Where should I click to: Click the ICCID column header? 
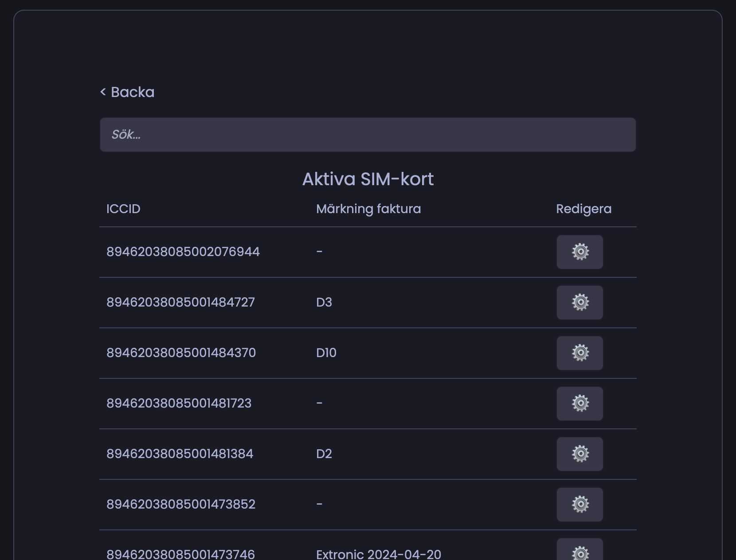click(123, 209)
